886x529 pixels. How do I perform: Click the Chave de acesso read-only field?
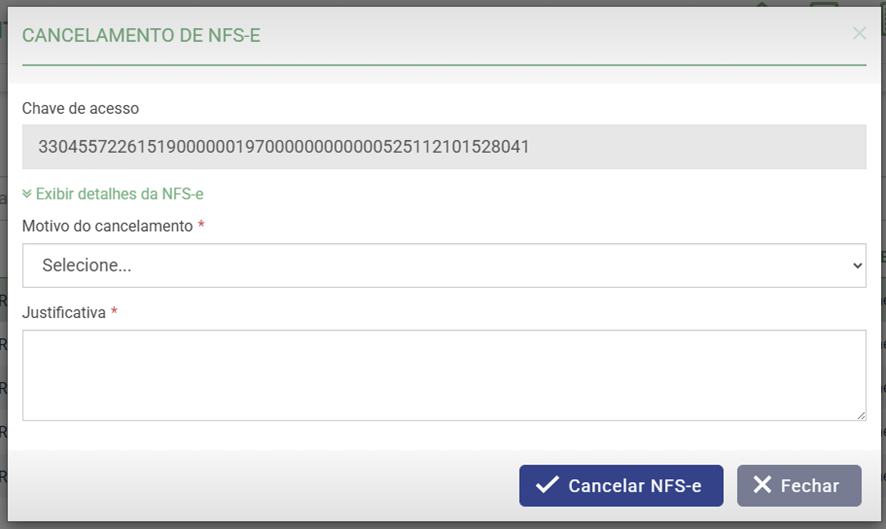point(444,147)
